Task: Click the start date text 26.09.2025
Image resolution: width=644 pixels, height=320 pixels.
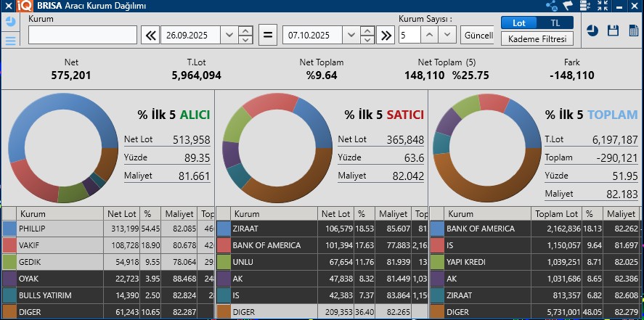Action: 187,36
